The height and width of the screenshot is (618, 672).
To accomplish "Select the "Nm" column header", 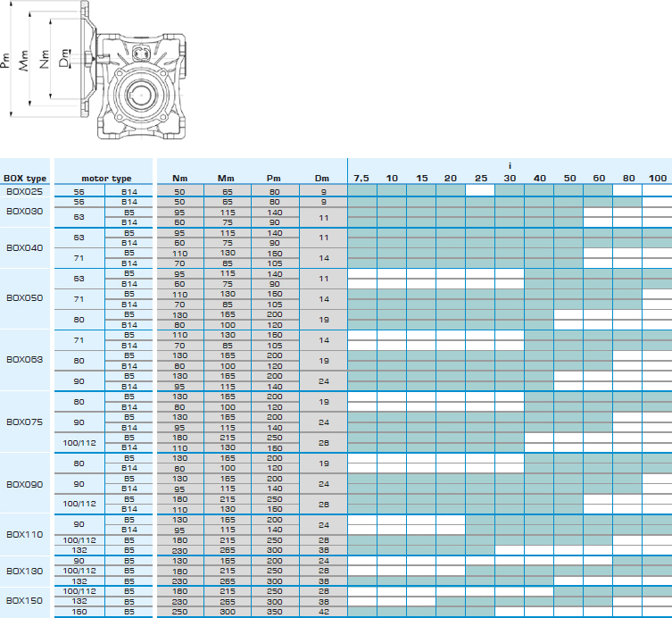I will click(179, 179).
